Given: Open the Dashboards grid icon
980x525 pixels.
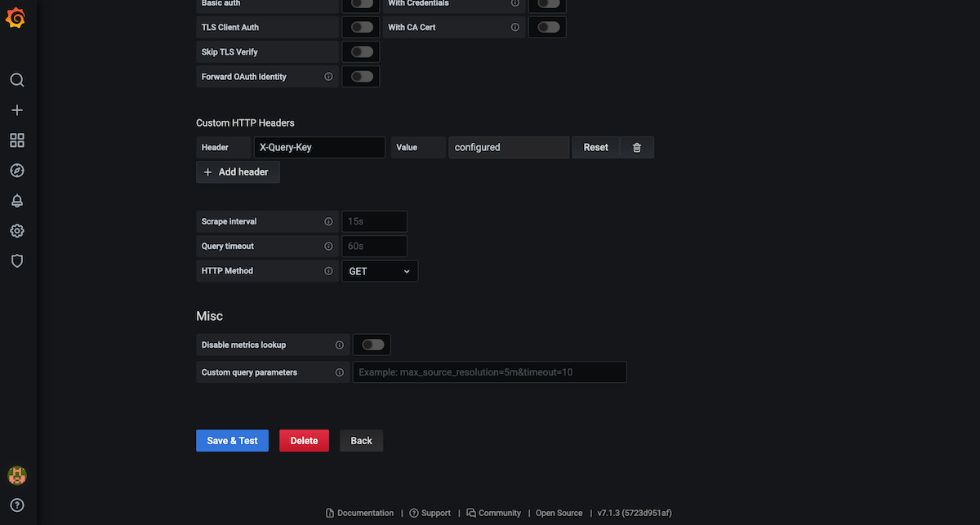Looking at the screenshot, I should coord(16,140).
